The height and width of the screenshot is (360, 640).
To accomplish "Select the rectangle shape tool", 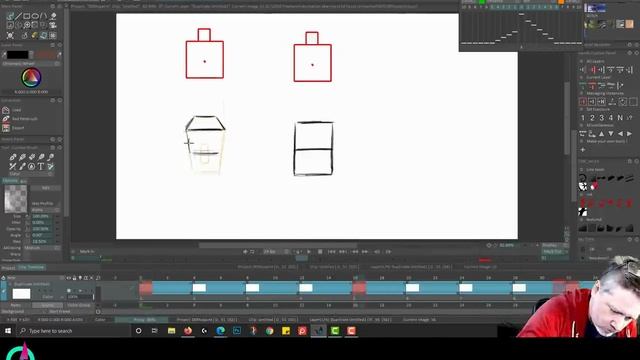I will pyautogui.click(x=27, y=16).
